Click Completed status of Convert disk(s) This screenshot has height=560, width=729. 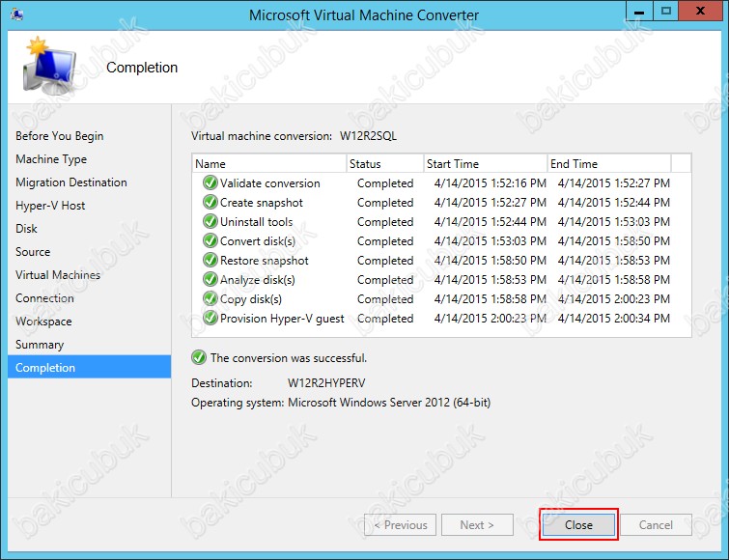point(385,241)
